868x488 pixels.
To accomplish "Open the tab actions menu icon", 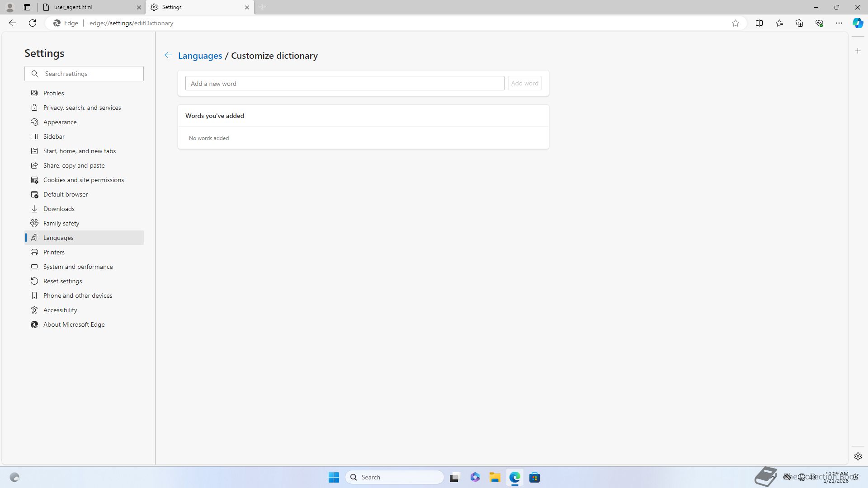I will pos(27,7).
